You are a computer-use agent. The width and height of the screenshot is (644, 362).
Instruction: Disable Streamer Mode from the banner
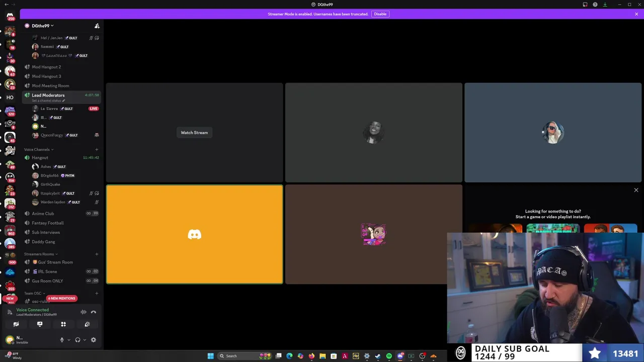[380, 14]
